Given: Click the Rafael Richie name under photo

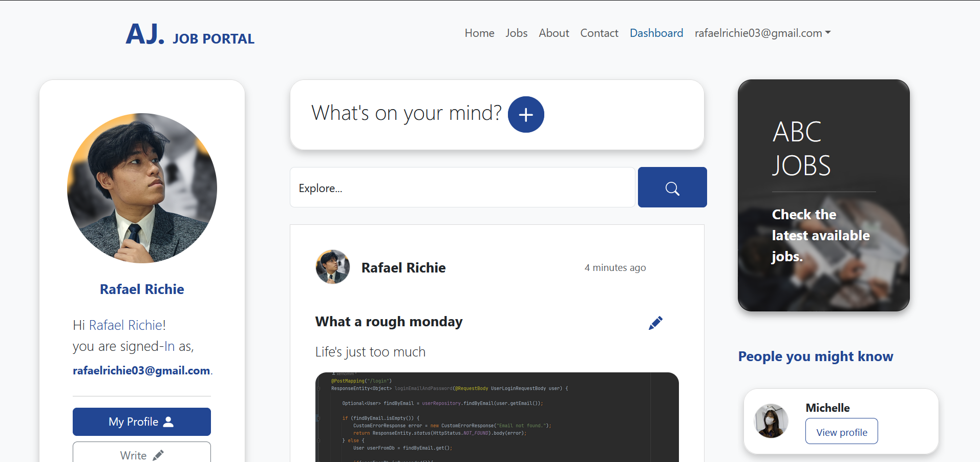Looking at the screenshot, I should pos(142,289).
